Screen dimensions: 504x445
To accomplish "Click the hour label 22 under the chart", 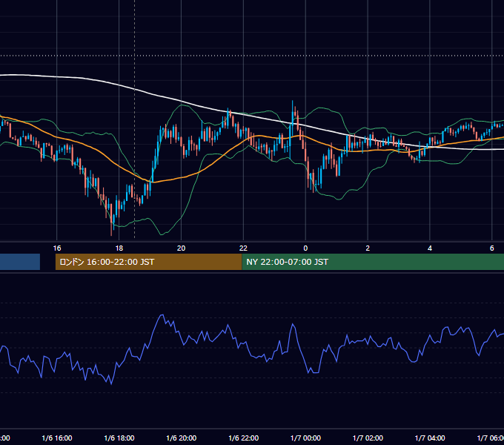I will pos(243,248).
